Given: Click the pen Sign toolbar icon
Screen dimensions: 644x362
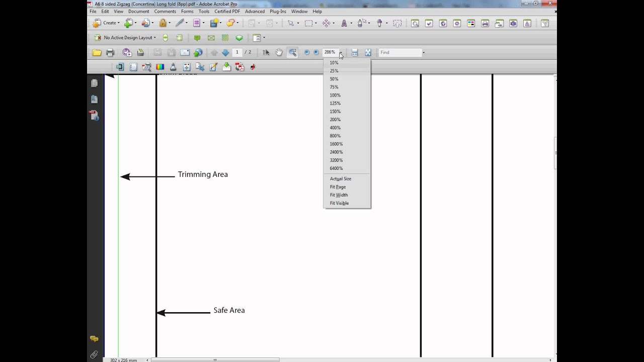Looking at the screenshot, I should pos(180,23).
